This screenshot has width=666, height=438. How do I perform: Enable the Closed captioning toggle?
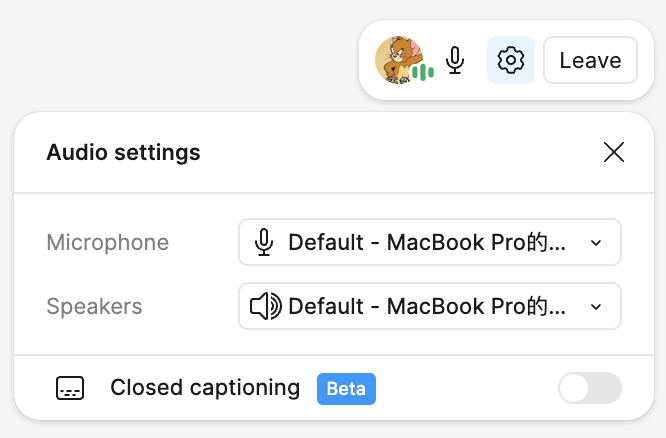click(589, 388)
